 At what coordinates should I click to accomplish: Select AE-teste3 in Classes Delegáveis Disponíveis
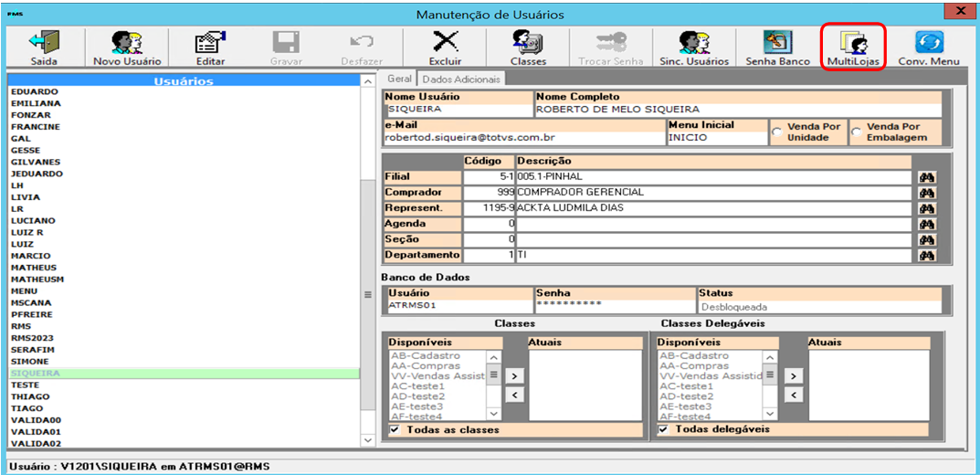coord(711,406)
